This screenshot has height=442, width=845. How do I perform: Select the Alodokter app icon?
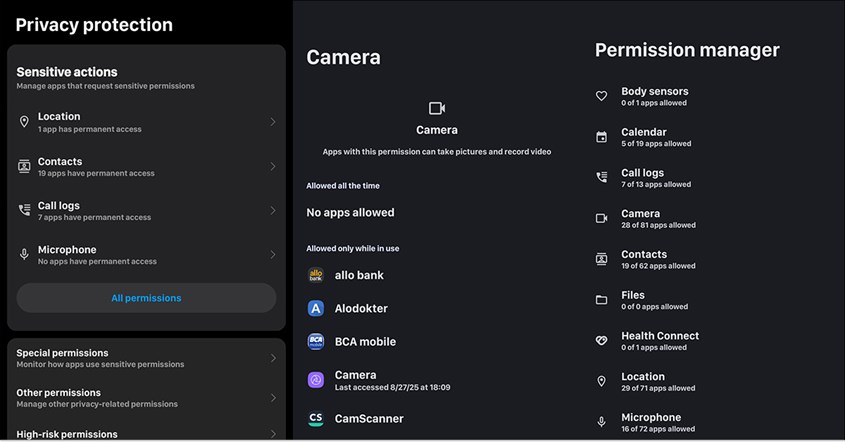coord(316,308)
